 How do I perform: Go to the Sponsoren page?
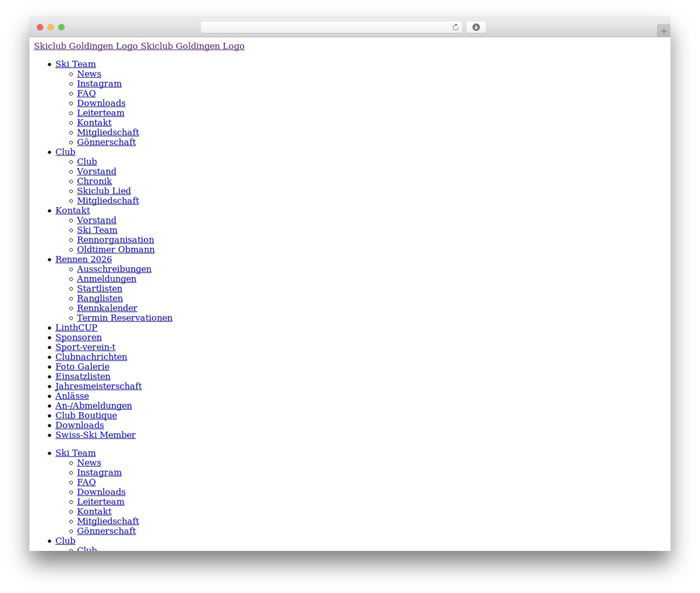pos(79,338)
